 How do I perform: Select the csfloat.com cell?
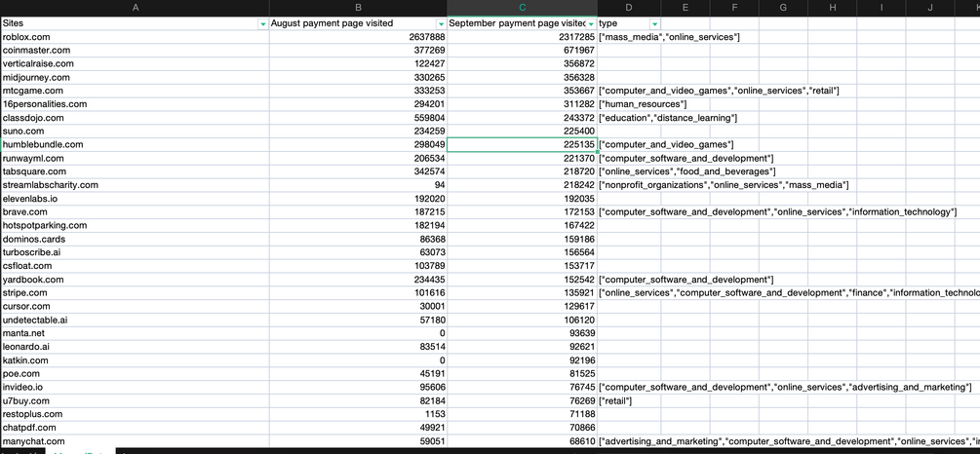[x=135, y=266]
